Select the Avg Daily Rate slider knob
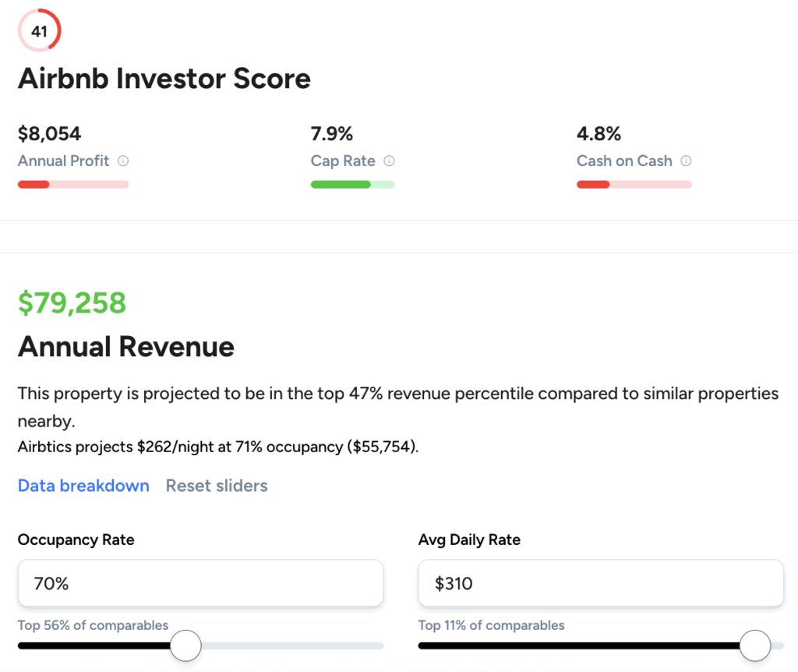 [754, 645]
